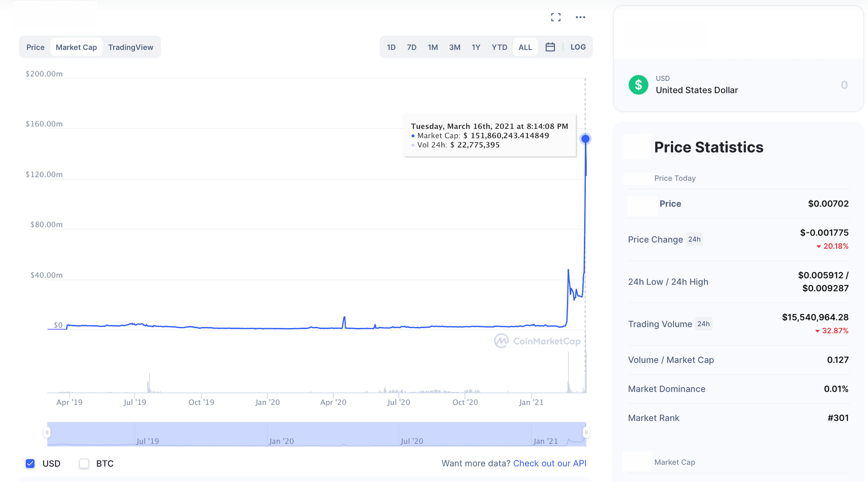Viewport: 868px width, 482px height.
Task: Click the 24h badge next to Trading Volume
Action: click(704, 324)
